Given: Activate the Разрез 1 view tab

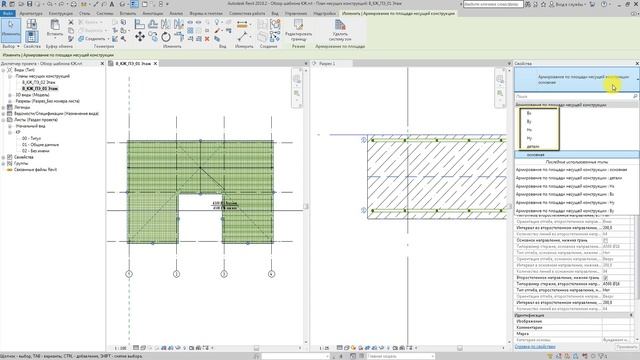Looking at the screenshot, I should point(327,64).
